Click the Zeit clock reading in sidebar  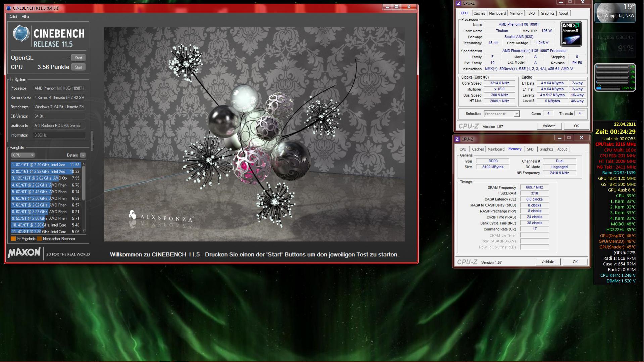coord(615,132)
